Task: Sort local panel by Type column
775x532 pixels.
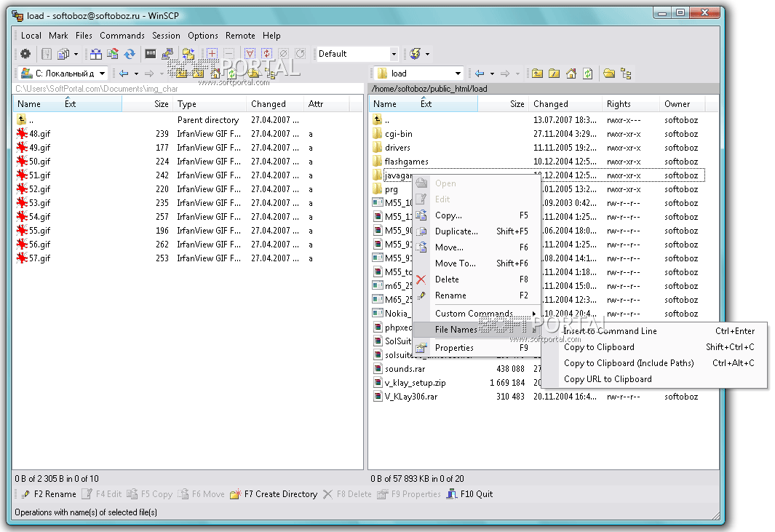Action: [x=210, y=104]
